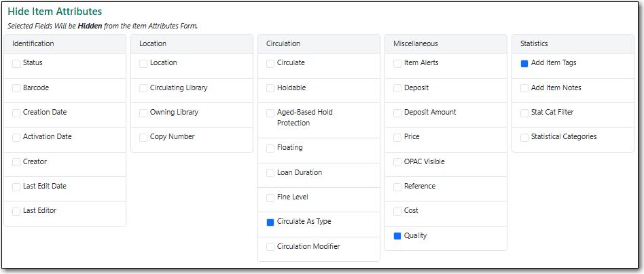The image size is (644, 274).
Task: Check the Last Edit Date checkbox
Action: click(x=16, y=187)
